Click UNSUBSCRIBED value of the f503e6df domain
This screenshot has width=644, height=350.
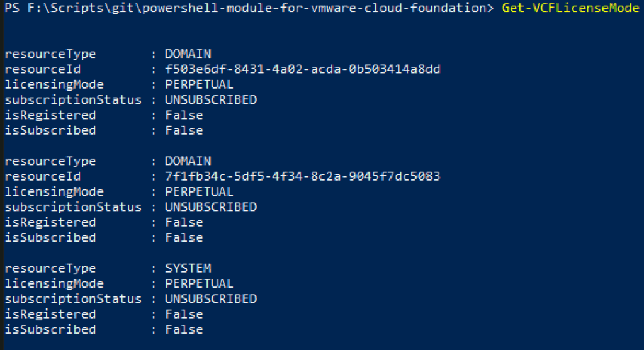(211, 100)
